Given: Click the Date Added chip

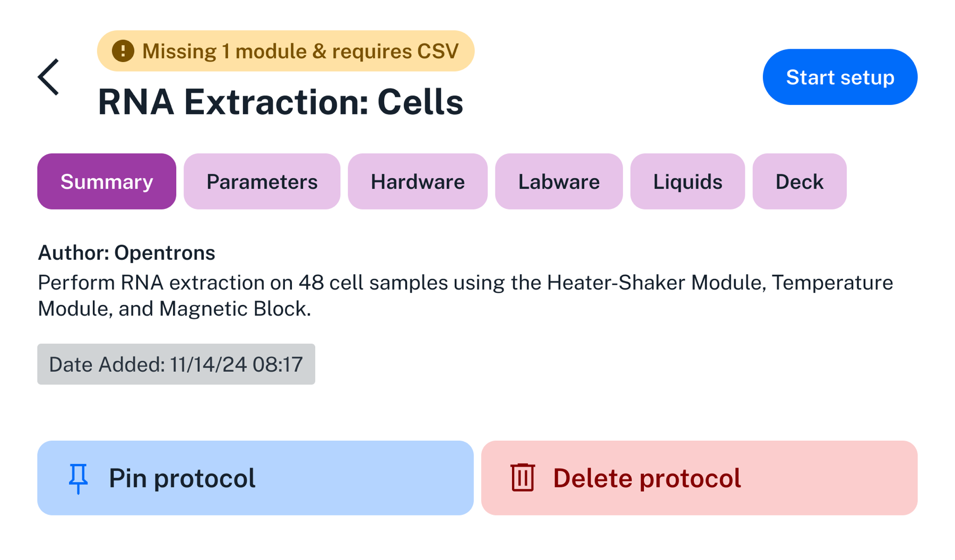Looking at the screenshot, I should coord(176,364).
